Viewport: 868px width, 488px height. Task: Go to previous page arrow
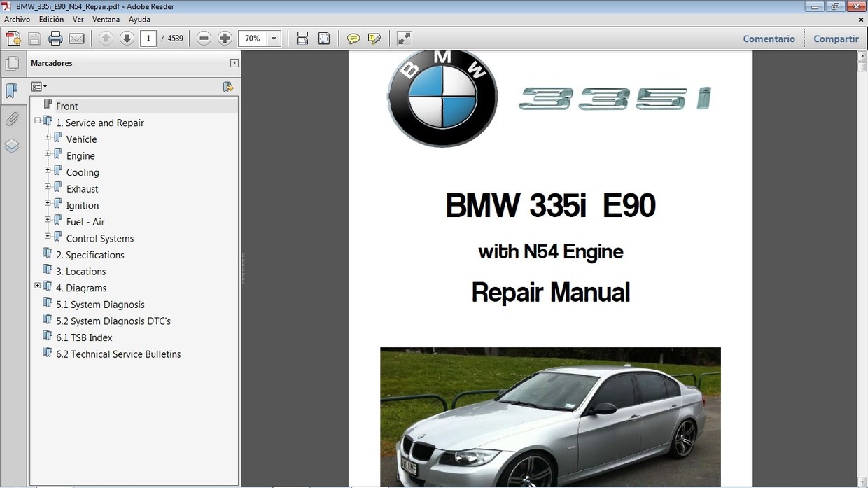tap(106, 39)
